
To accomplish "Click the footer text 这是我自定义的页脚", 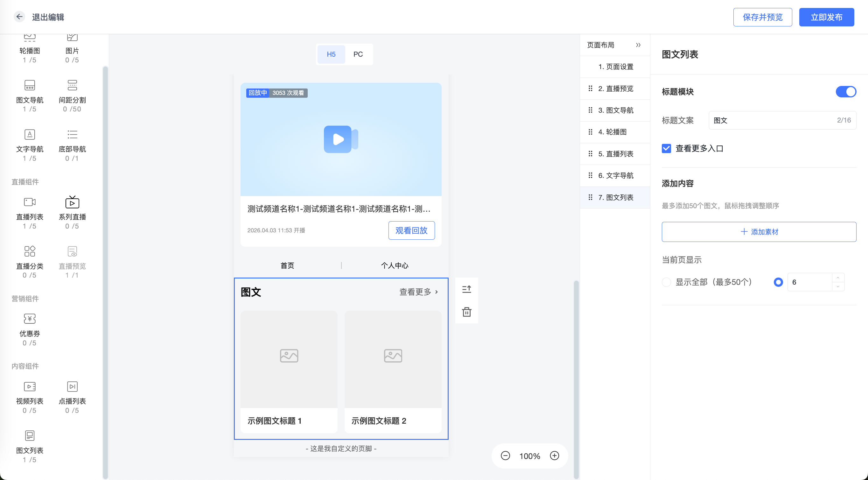I will [341, 449].
